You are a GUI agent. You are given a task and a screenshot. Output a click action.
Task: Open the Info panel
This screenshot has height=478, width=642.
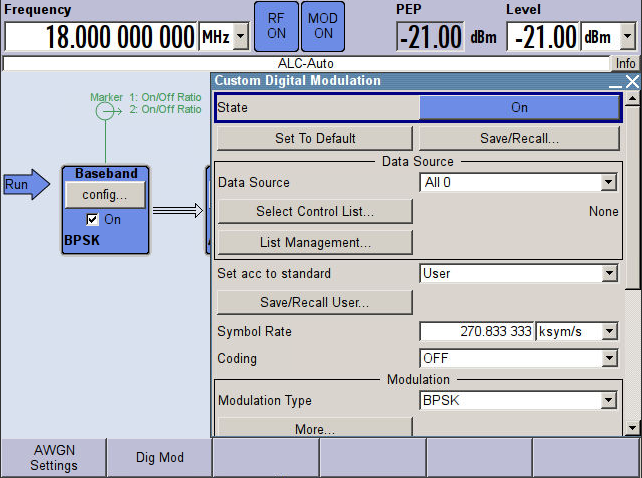pos(625,63)
